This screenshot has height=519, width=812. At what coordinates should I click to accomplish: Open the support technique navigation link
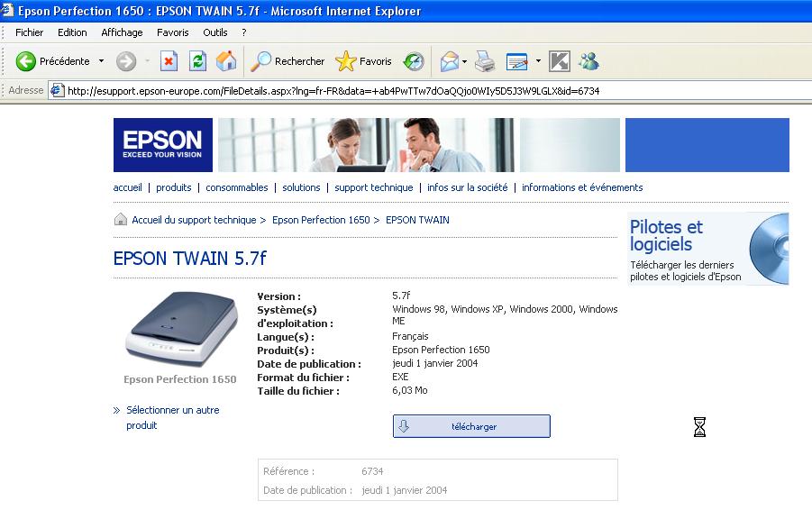373,187
